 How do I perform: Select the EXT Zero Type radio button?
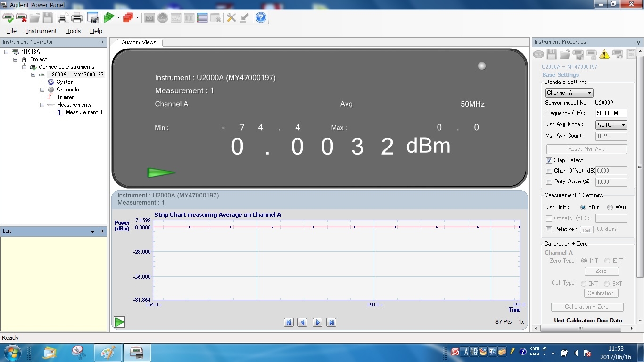[607, 261]
